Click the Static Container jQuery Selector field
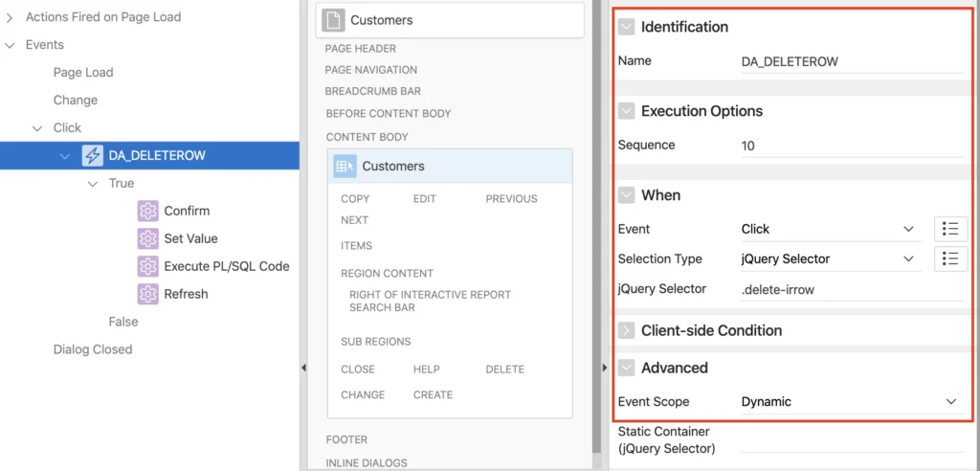This screenshot has width=980, height=471. (x=853, y=439)
